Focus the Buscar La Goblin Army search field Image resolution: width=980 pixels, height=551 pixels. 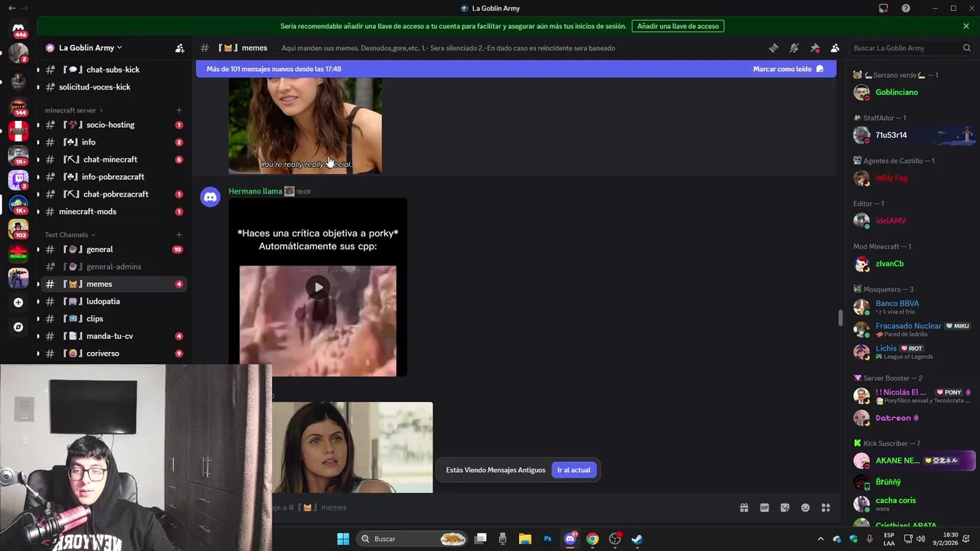[x=911, y=47]
